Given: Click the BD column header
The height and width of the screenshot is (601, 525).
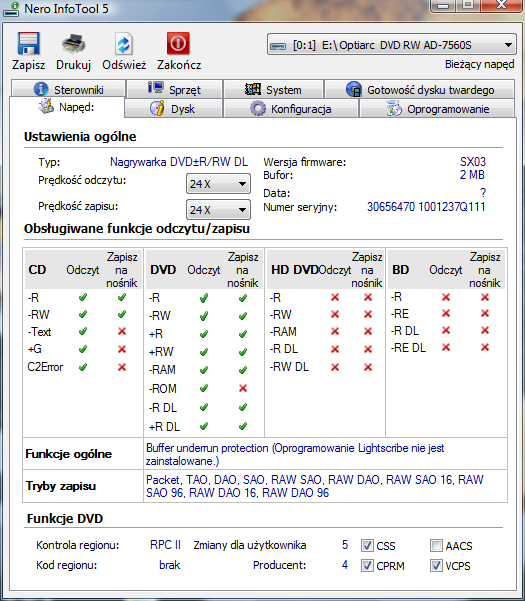Looking at the screenshot, I should pyautogui.click(x=400, y=270).
